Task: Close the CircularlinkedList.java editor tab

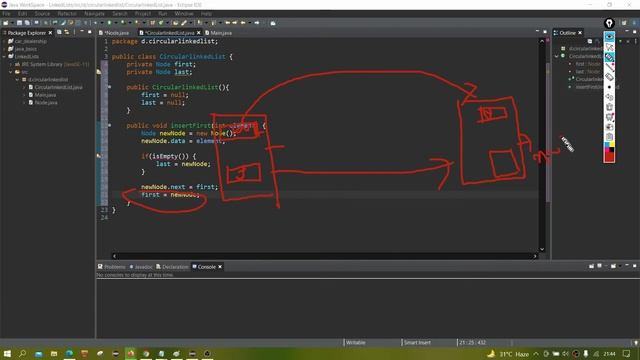Action: pyautogui.click(x=199, y=33)
